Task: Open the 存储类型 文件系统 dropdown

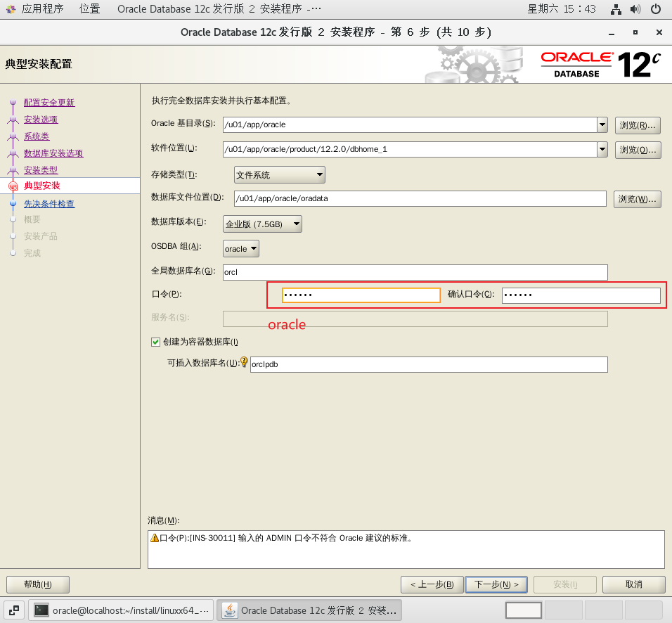Action: click(x=280, y=175)
